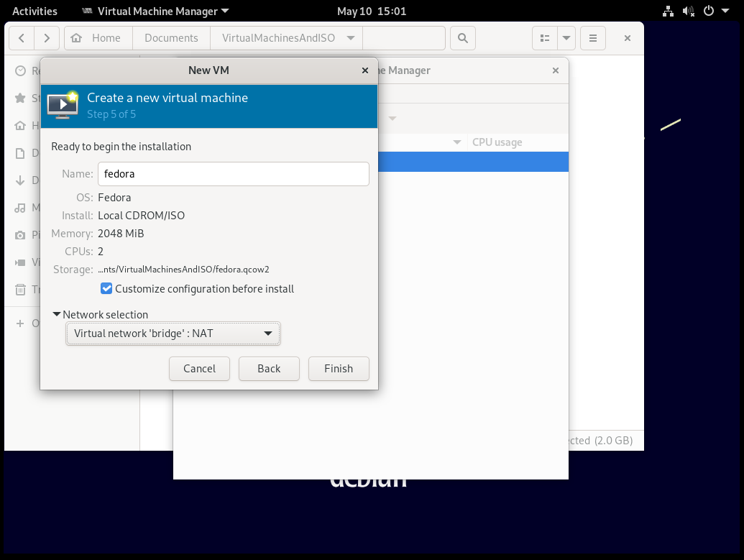Viewport: 744px width, 560px height.
Task: Open the Virtual network 'bridge' : NAT dropdown
Action: pyautogui.click(x=173, y=334)
